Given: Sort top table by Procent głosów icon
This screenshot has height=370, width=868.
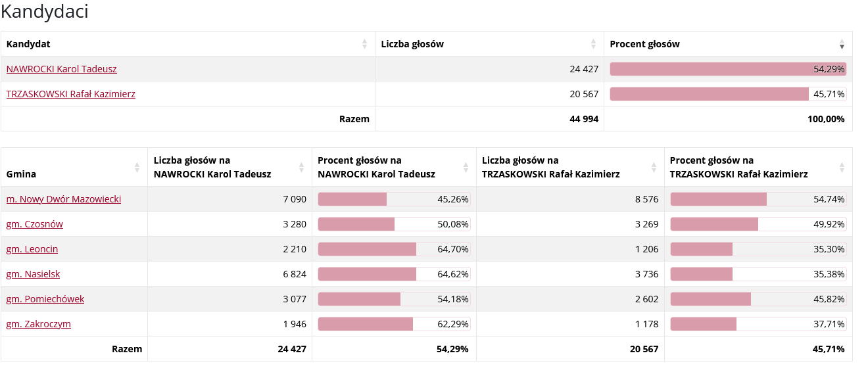Looking at the screenshot, I should tap(842, 44).
